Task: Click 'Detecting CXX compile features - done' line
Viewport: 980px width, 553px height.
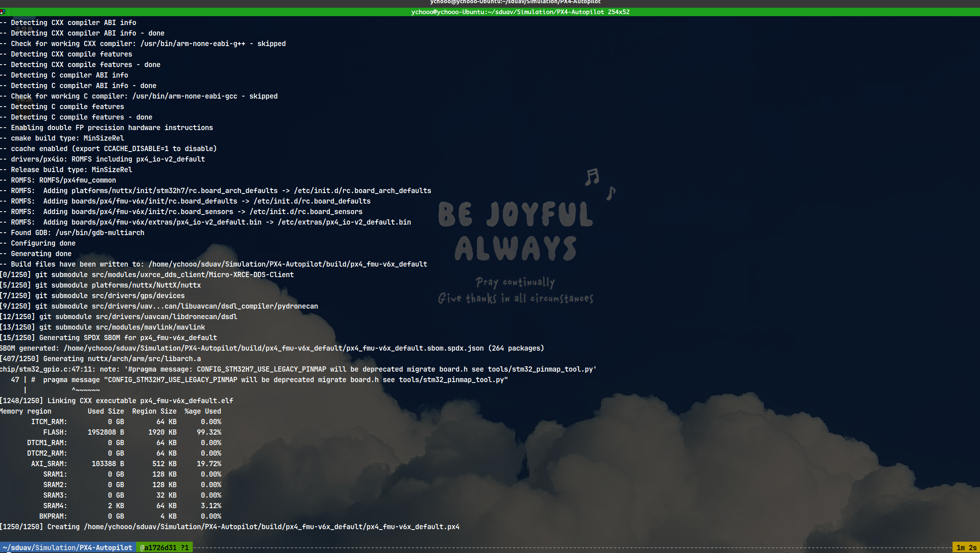Action: tap(80, 65)
